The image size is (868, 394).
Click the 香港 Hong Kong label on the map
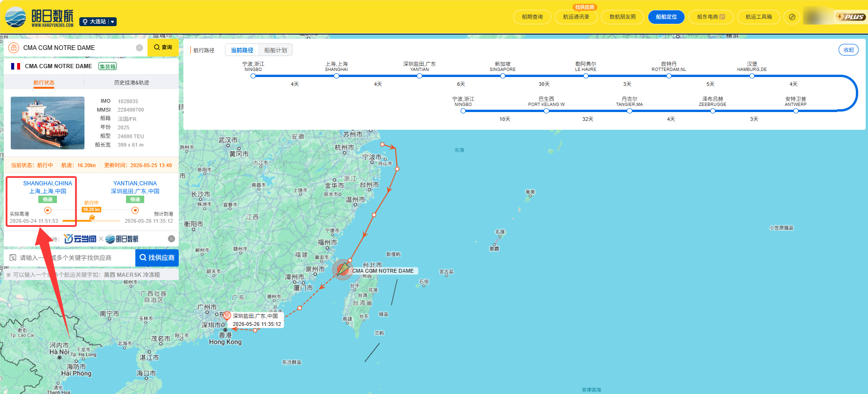(225, 338)
